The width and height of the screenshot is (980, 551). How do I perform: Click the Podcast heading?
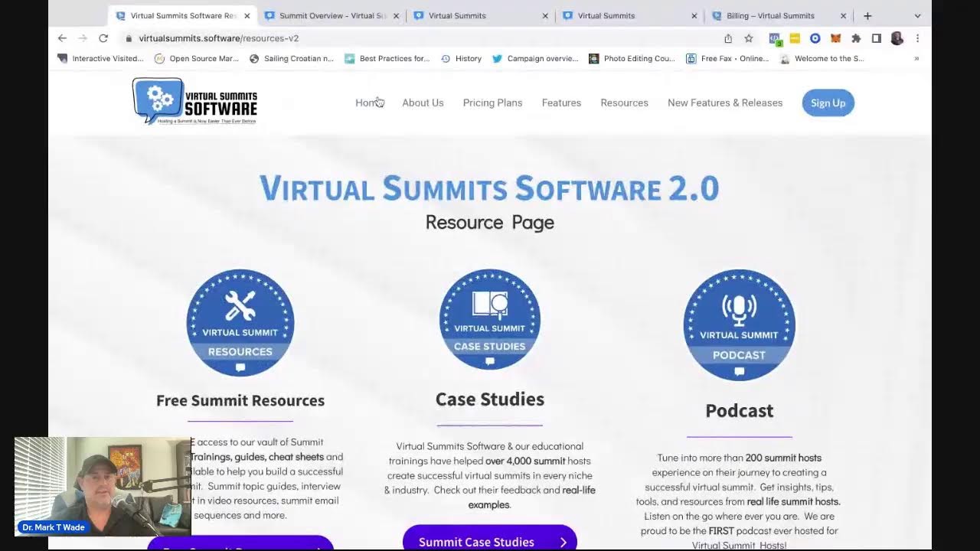(x=740, y=410)
